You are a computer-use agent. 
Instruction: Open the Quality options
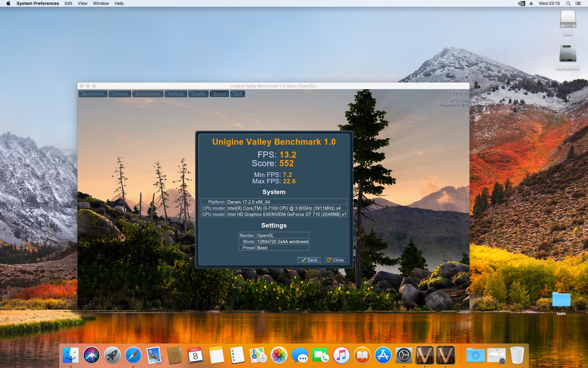[x=198, y=94]
